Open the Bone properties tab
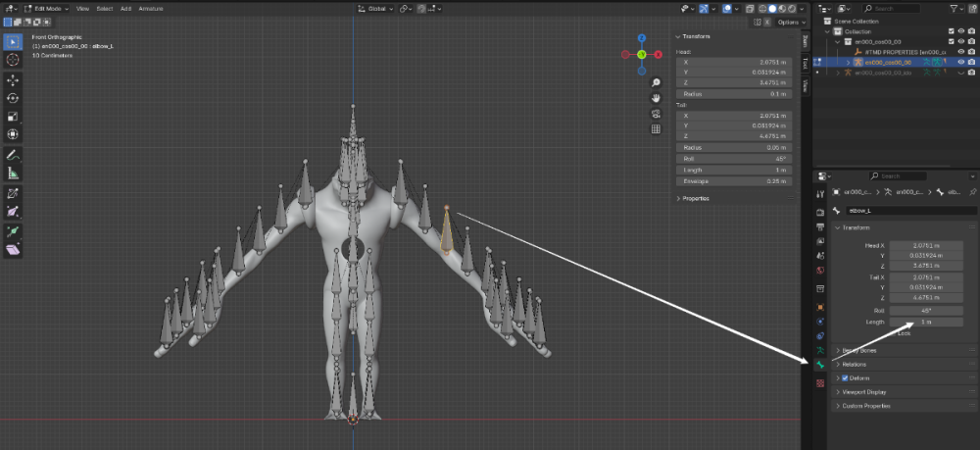This screenshot has height=450, width=980. (x=820, y=365)
